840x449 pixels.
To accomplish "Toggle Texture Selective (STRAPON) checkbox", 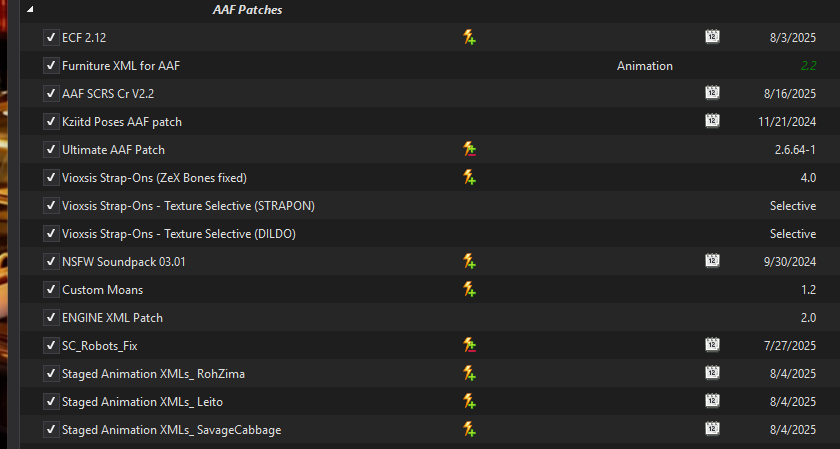I will (x=51, y=205).
